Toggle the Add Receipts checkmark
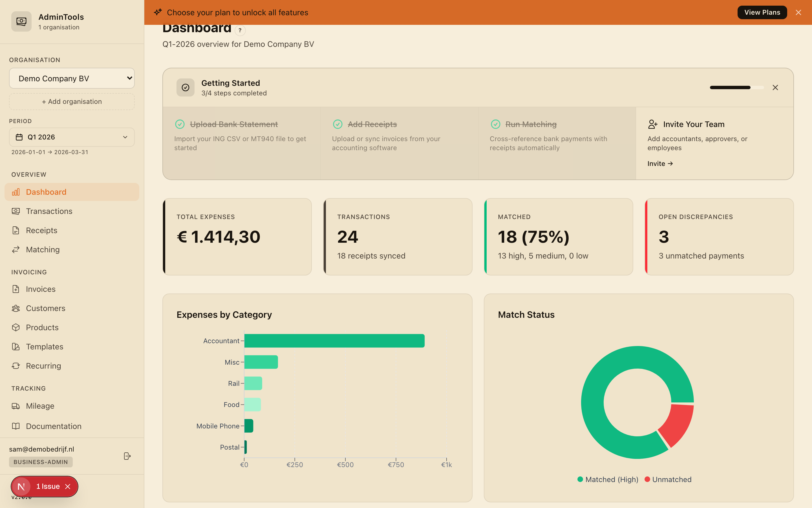 [337, 124]
